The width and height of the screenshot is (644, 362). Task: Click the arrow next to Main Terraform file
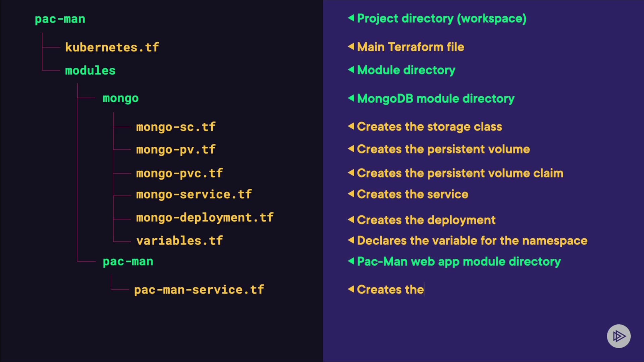point(351,46)
